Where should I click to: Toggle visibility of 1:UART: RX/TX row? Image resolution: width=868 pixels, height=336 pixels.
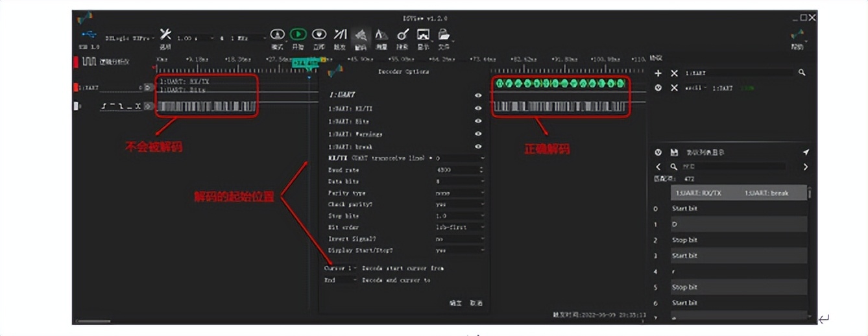click(478, 108)
